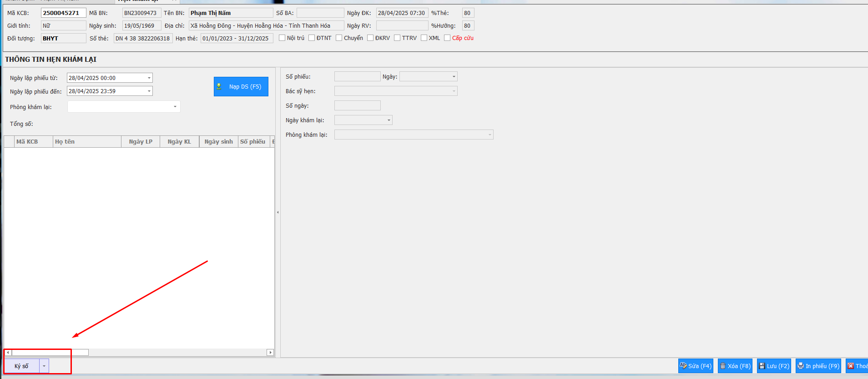Screen dimensions: 868x379
Task: Click the Mã KCB input field
Action: point(63,13)
